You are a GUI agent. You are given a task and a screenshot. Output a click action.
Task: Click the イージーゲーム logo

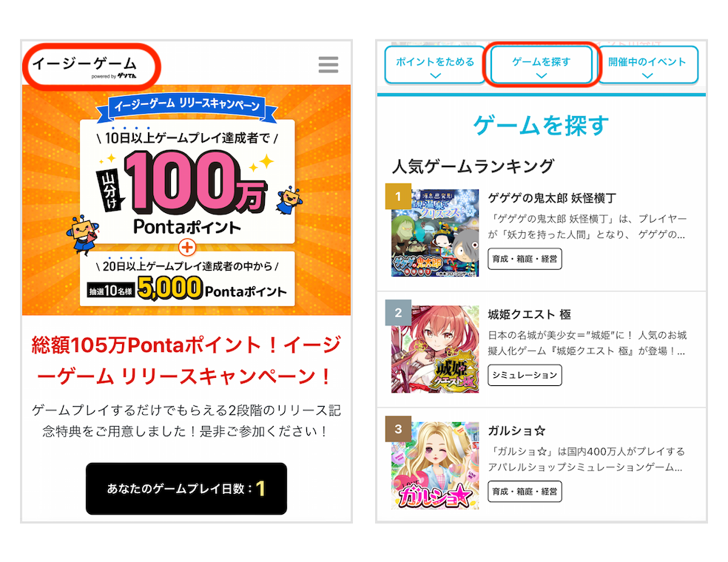pyautogui.click(x=85, y=67)
